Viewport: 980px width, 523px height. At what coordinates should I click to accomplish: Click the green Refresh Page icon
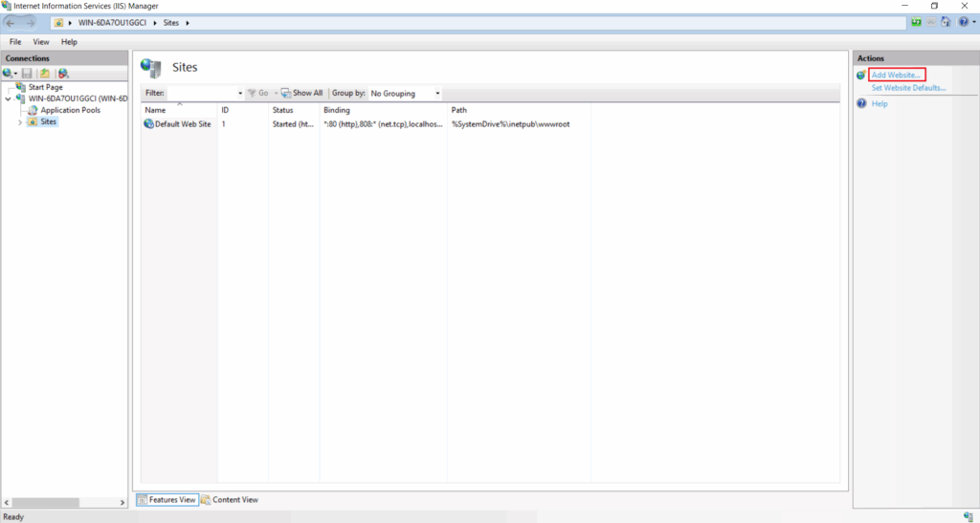click(917, 22)
